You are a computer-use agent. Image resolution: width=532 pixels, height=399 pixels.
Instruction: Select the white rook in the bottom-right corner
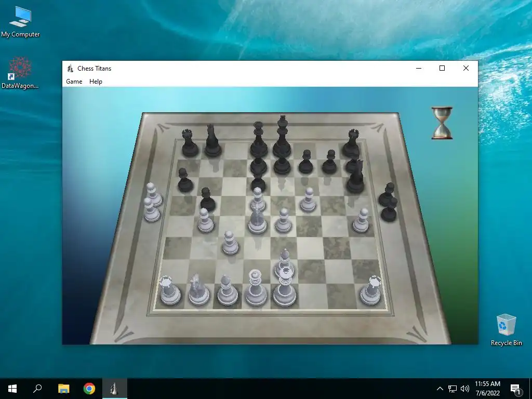371,290
